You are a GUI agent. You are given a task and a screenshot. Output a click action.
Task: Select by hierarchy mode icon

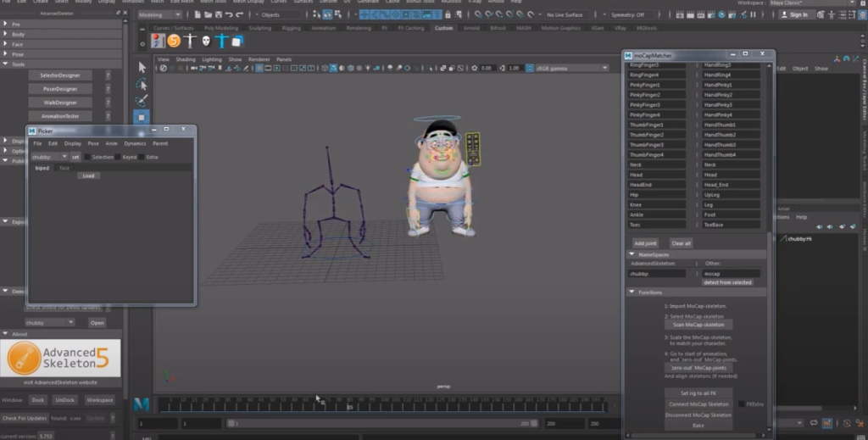pos(317,15)
